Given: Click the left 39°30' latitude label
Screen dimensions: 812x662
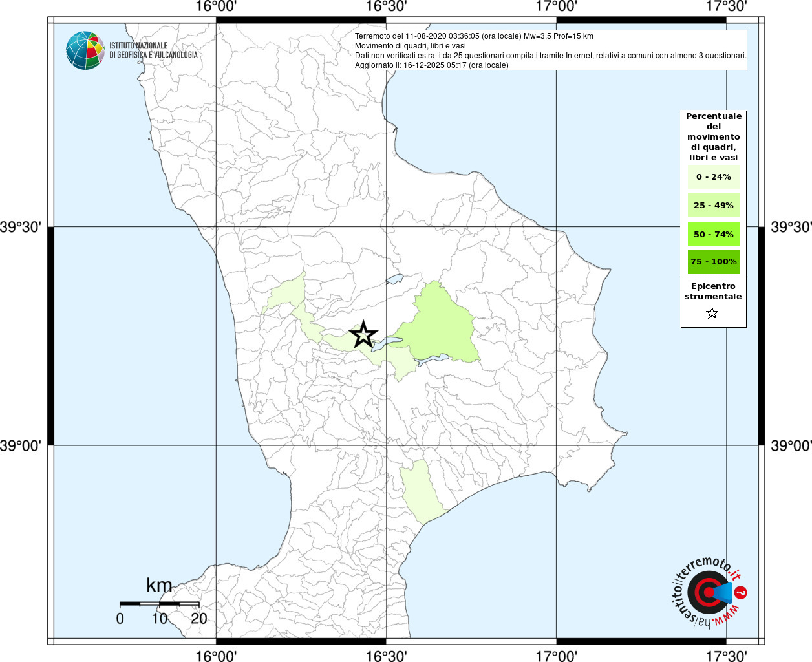Looking at the screenshot, I should [21, 227].
